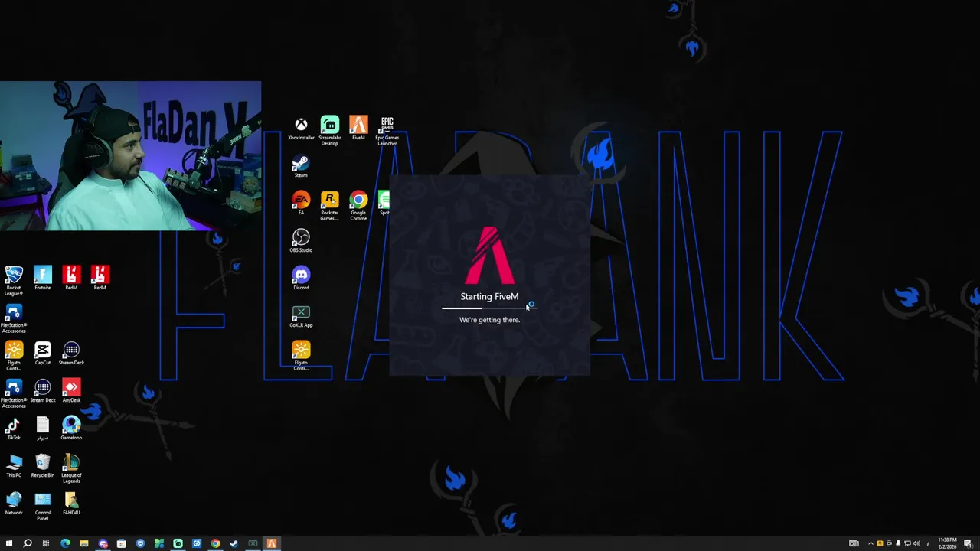Open the volume tray icon
This screenshot has height=551, width=980.
(917, 543)
